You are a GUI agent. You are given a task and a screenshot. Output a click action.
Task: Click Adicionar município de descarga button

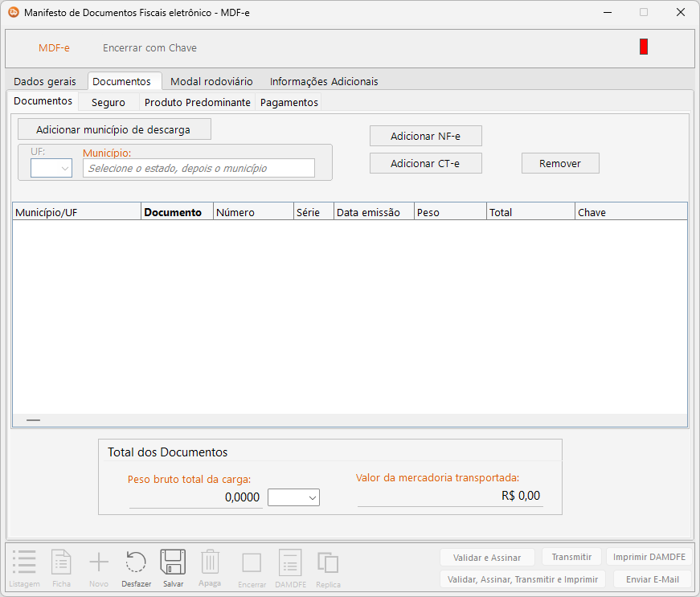point(113,129)
